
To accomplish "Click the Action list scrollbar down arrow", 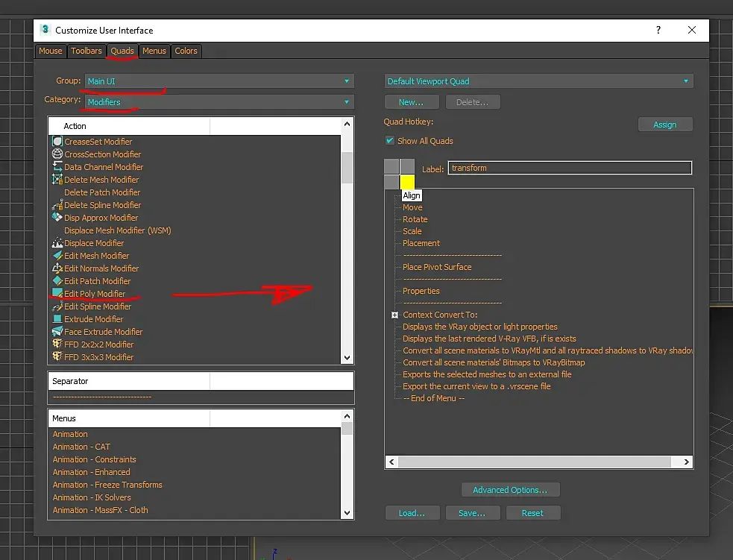I will click(347, 358).
